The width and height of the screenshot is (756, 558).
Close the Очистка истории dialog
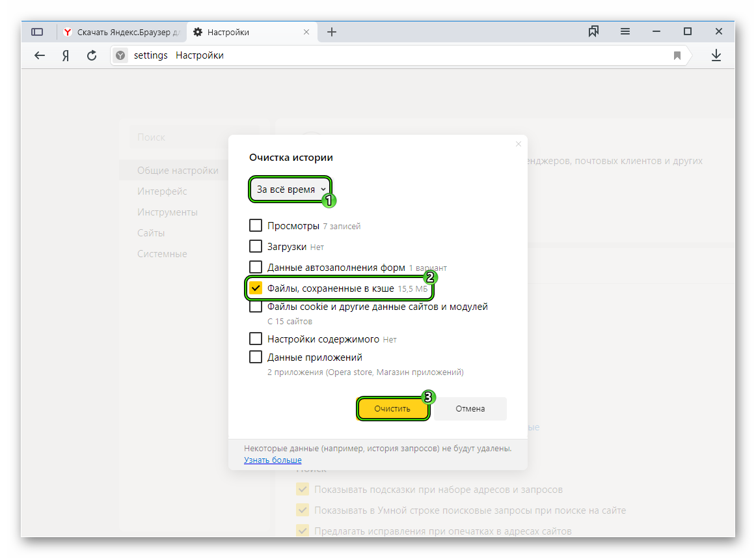point(519,144)
